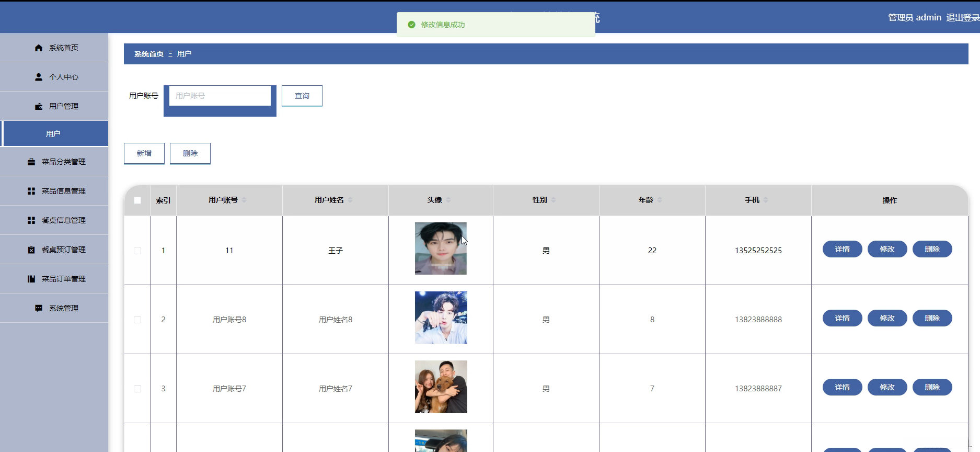Open avatar thumbnail of user 王子

click(441, 248)
